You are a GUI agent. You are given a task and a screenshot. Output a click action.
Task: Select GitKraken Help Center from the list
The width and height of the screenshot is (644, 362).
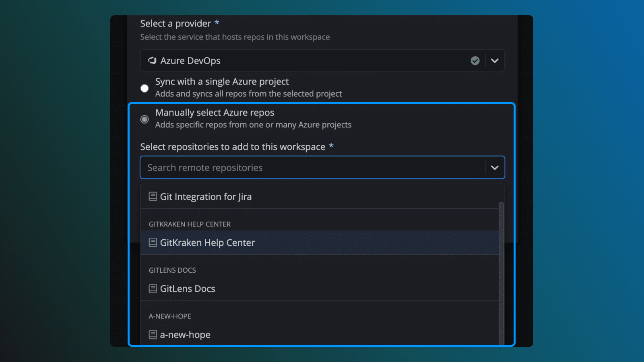207,243
